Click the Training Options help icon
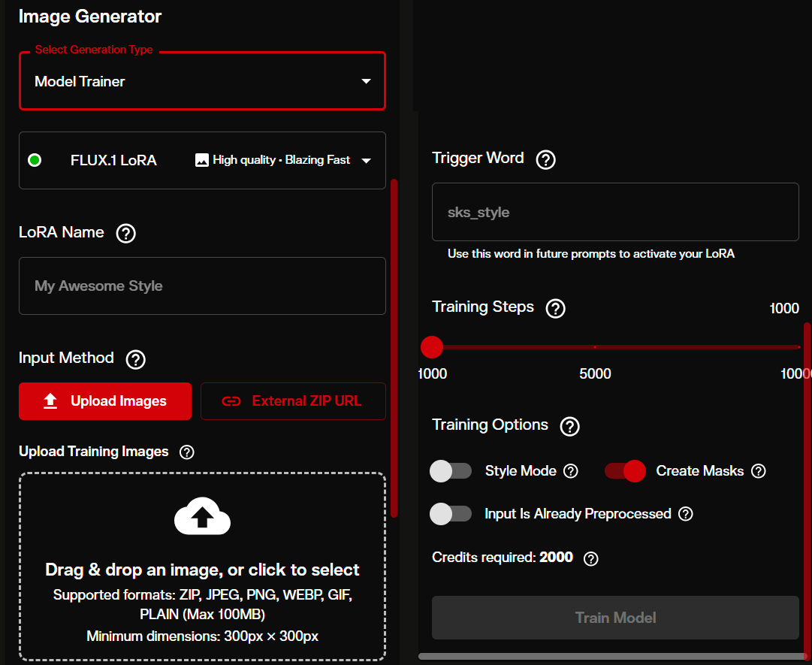Screen dimensions: 812x665 tap(569, 426)
